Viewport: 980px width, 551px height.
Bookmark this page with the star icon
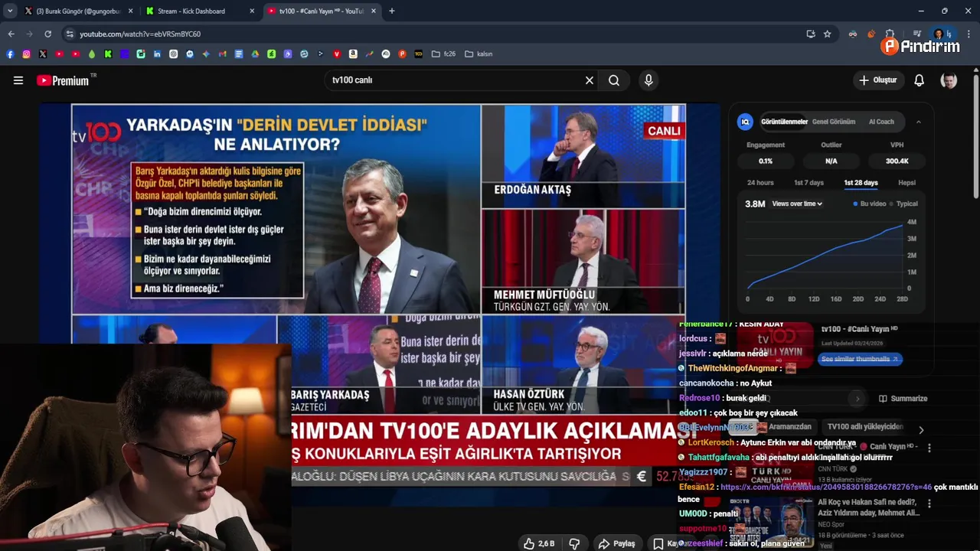click(828, 34)
